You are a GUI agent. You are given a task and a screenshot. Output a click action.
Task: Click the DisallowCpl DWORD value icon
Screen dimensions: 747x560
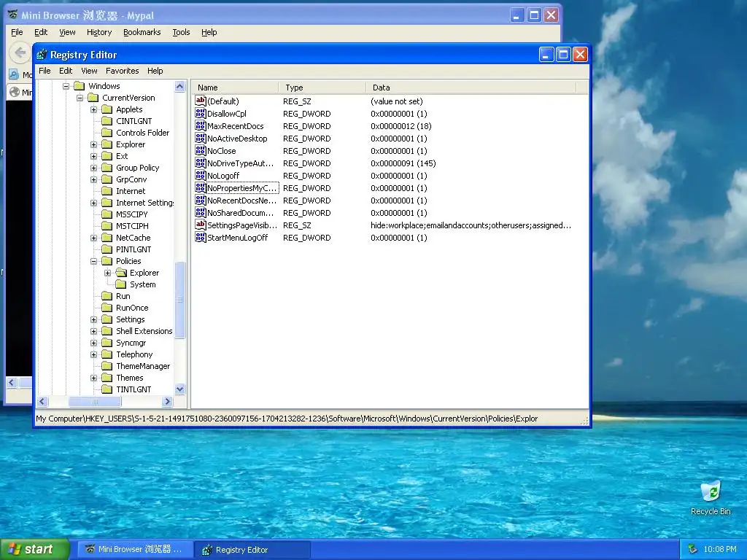pos(200,113)
